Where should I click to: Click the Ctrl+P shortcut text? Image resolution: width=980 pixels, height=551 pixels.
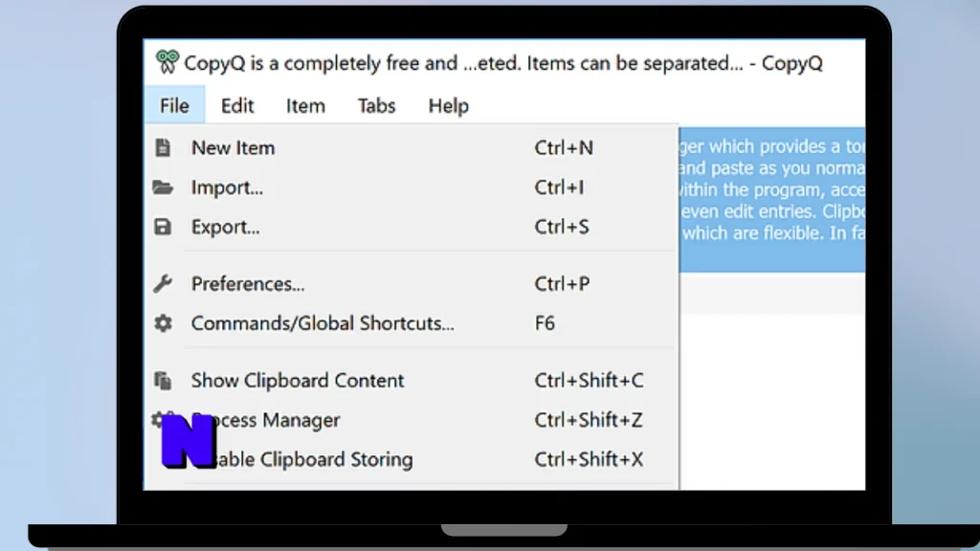click(562, 283)
